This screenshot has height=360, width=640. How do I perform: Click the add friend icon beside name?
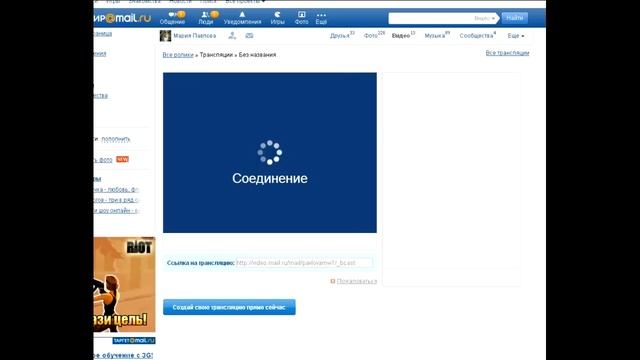coord(232,36)
